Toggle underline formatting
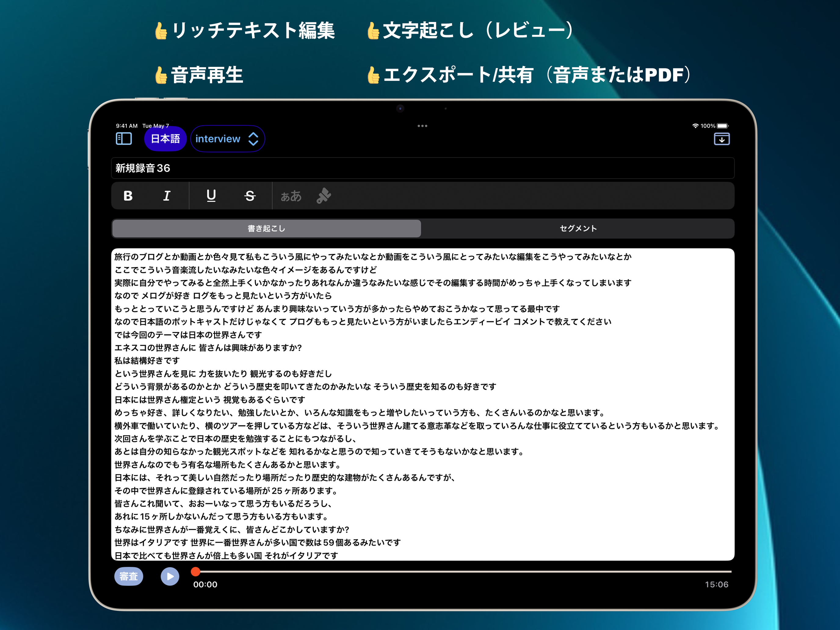The height and width of the screenshot is (630, 840). point(211,196)
